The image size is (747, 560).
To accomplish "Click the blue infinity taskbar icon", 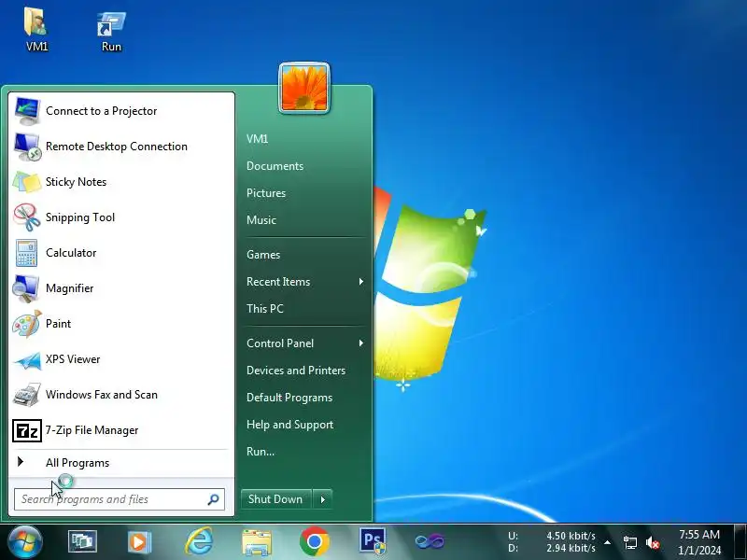I will [x=430, y=541].
